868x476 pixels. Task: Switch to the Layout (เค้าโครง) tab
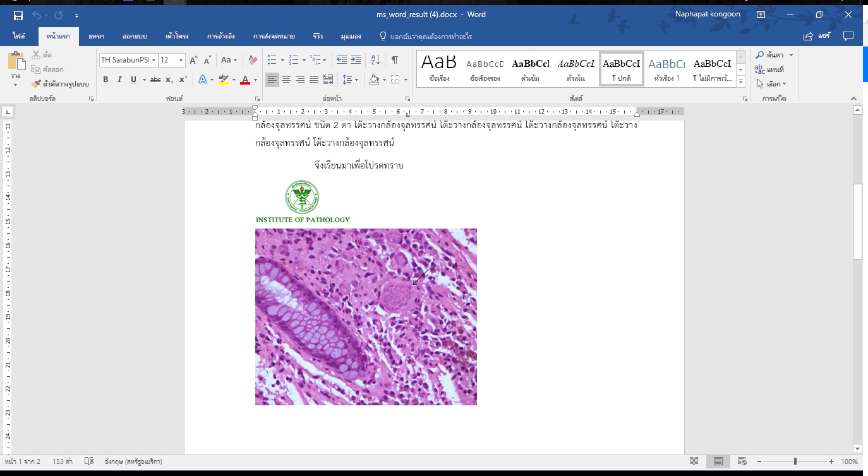point(177,37)
